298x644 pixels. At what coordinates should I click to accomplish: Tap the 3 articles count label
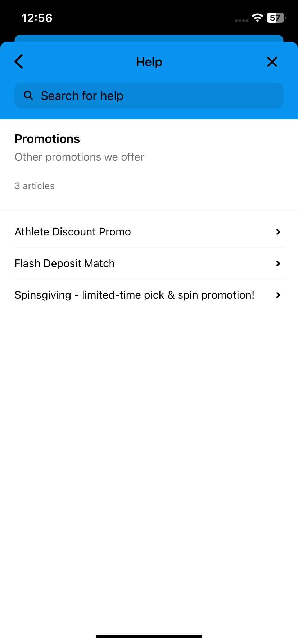[35, 186]
